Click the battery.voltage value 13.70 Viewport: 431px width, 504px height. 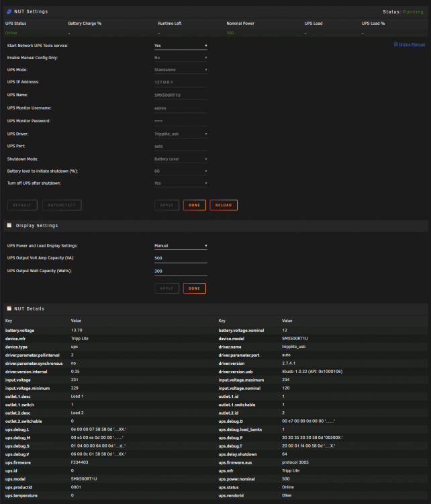click(x=77, y=331)
